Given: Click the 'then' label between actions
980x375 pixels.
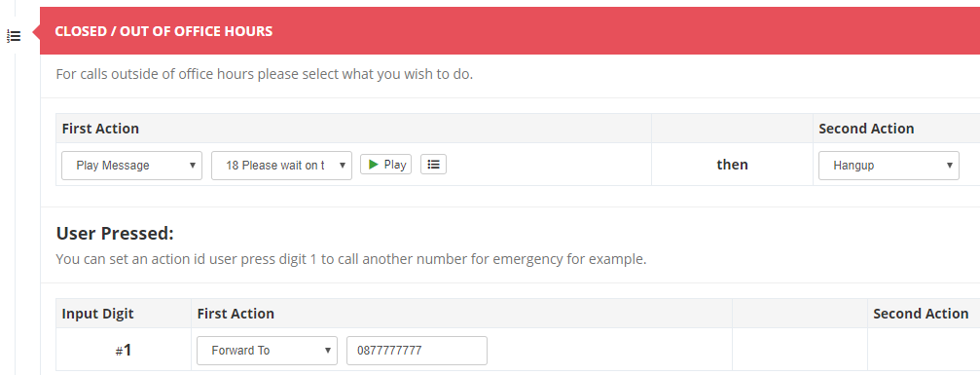Looking at the screenshot, I should 732,165.
